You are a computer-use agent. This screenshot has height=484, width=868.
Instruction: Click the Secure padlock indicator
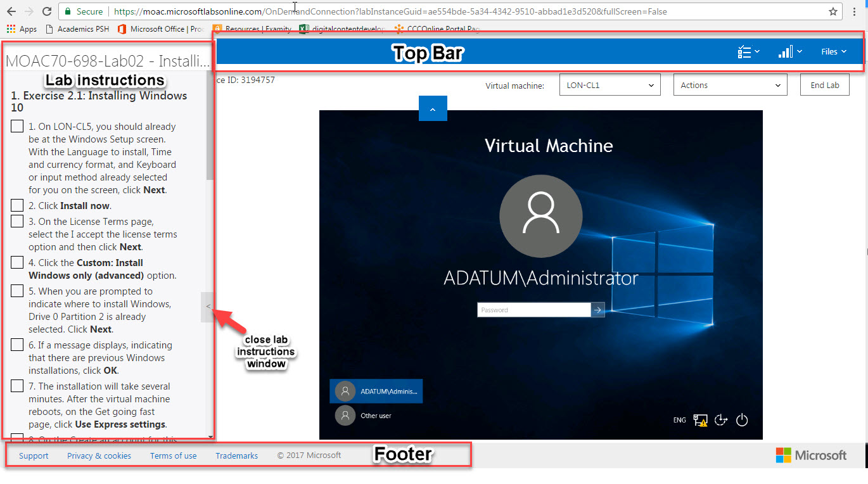coord(82,11)
